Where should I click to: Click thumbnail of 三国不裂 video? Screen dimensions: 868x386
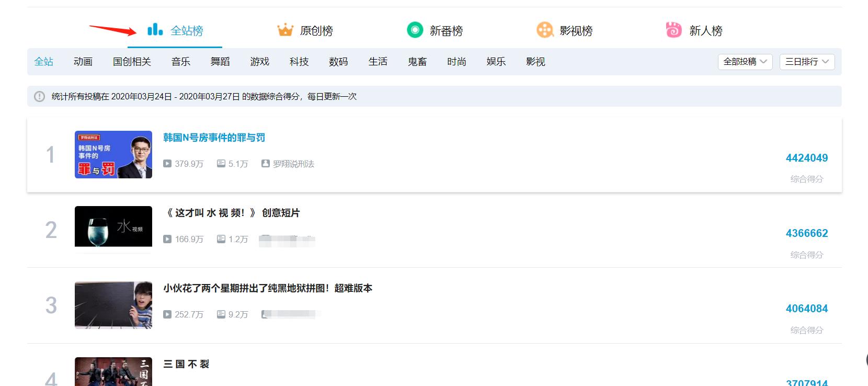pos(113,371)
